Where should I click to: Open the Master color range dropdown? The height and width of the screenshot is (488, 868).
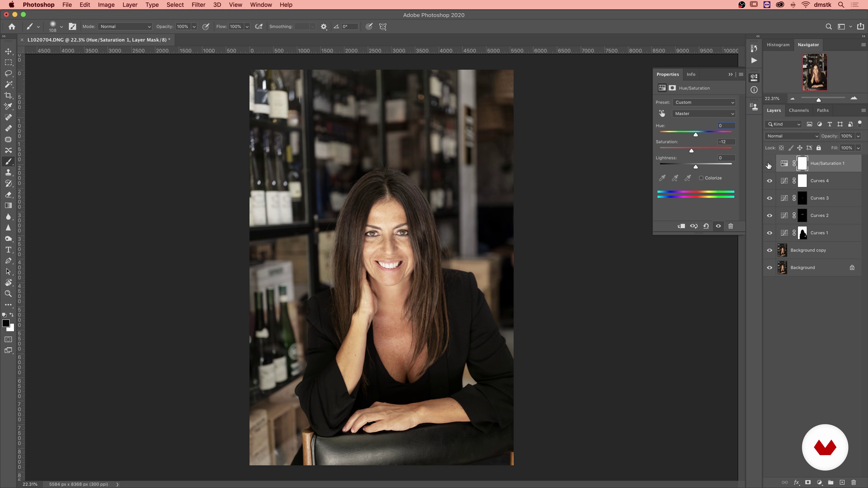704,113
